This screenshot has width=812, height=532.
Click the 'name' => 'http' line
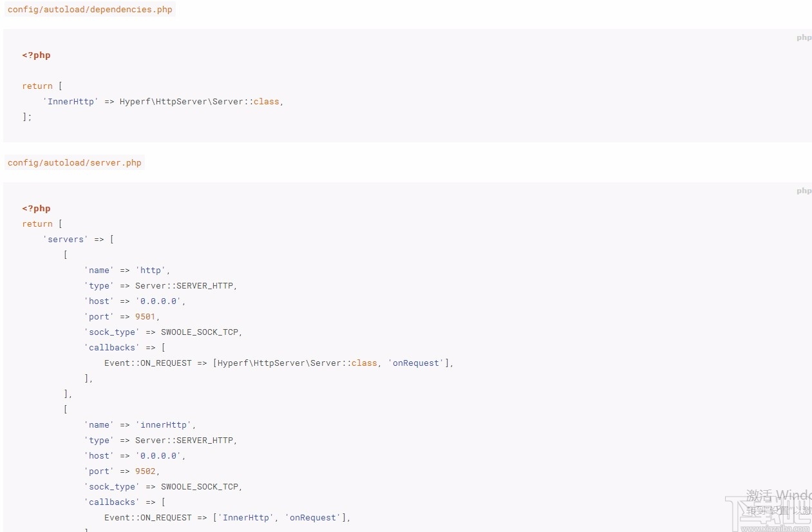coord(127,271)
